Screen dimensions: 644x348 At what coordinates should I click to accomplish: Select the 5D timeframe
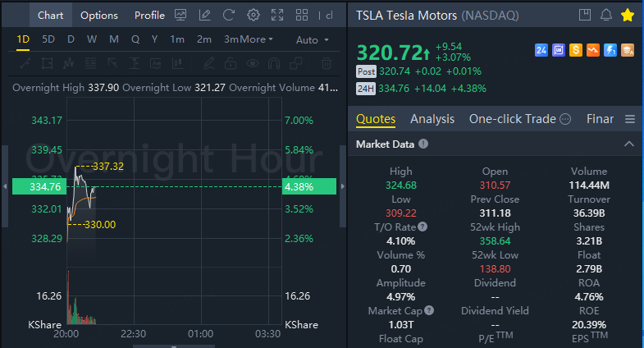48,39
